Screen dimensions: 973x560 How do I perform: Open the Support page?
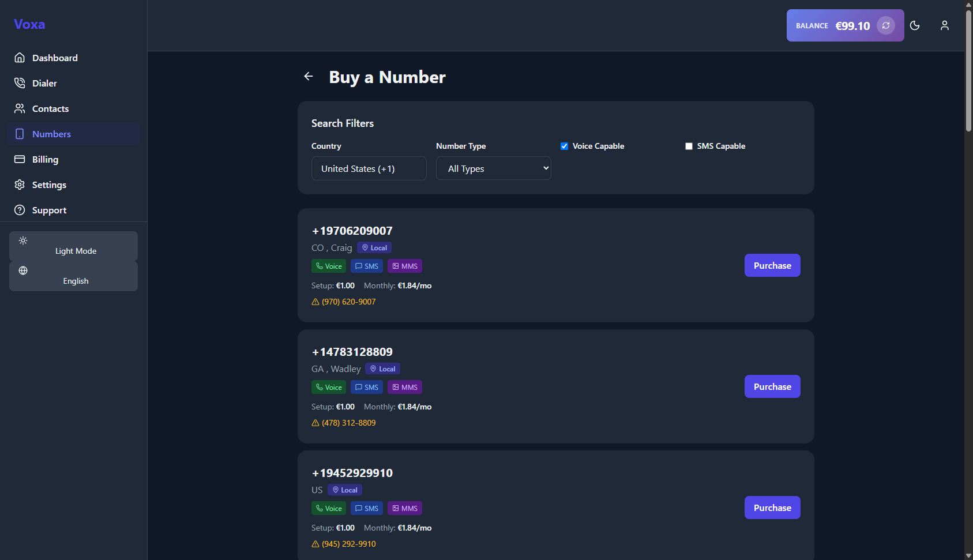click(73, 210)
